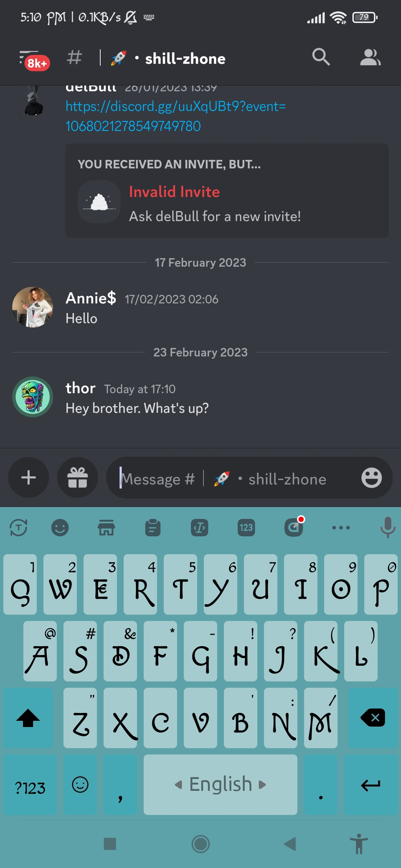Open the channel search magnifier
This screenshot has height=868, width=401.
click(x=321, y=57)
